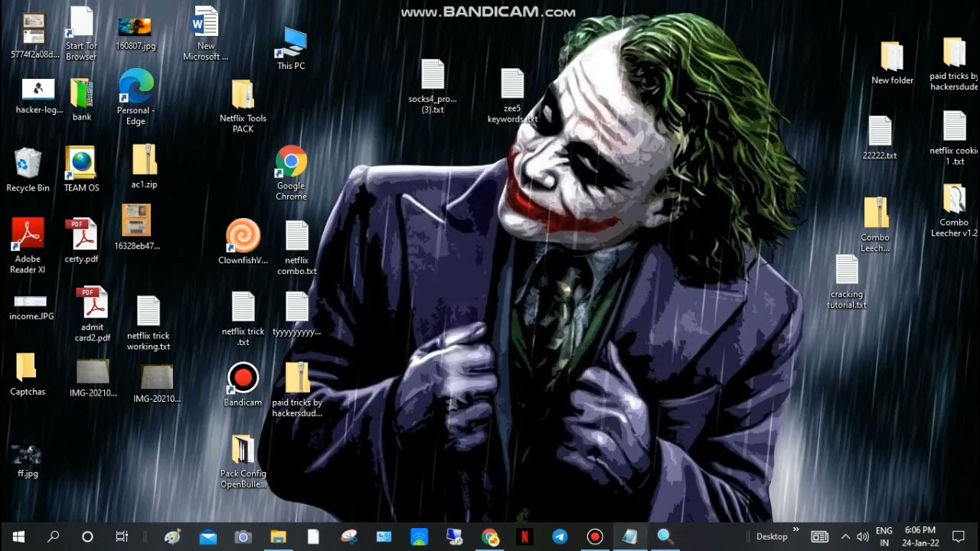Launch Google Chrome desktop shortcut
The height and width of the screenshot is (551, 980).
[291, 173]
